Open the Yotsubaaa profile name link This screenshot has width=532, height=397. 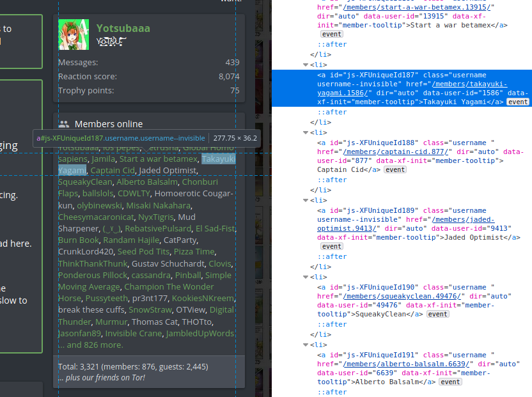(x=123, y=29)
